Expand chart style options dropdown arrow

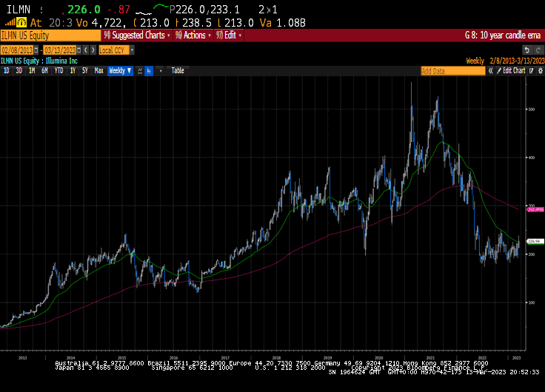[161, 71]
